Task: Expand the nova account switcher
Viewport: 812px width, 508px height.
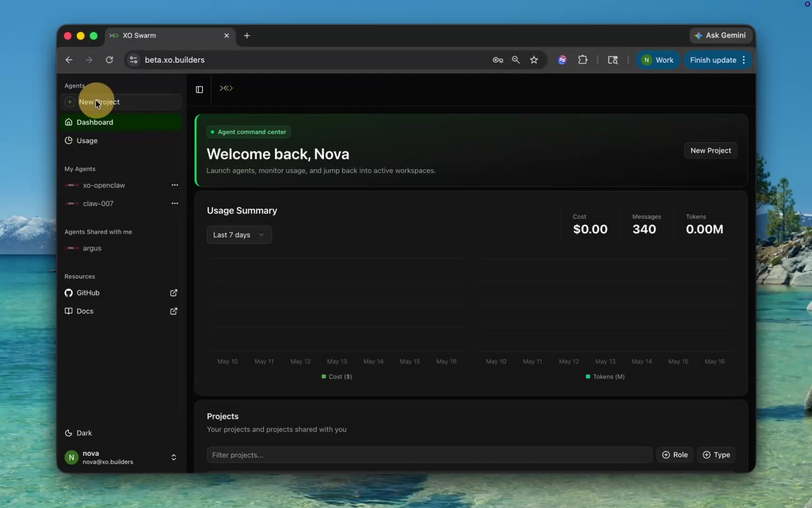Action: pyautogui.click(x=173, y=458)
